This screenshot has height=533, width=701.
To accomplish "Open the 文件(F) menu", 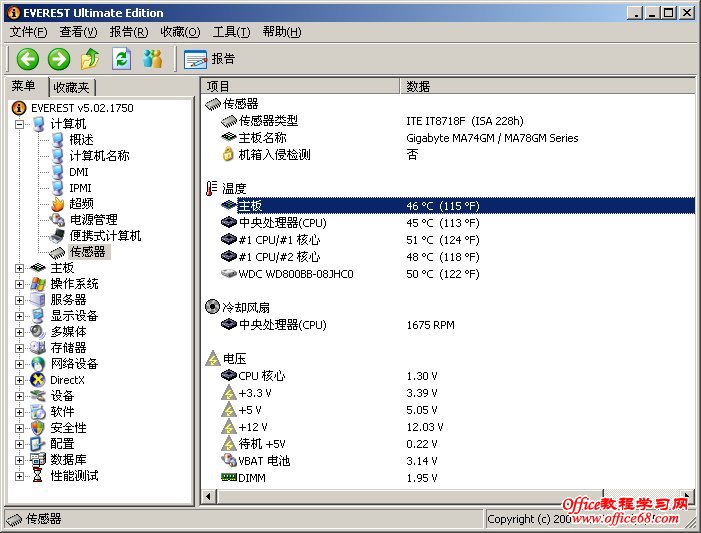I will [29, 32].
